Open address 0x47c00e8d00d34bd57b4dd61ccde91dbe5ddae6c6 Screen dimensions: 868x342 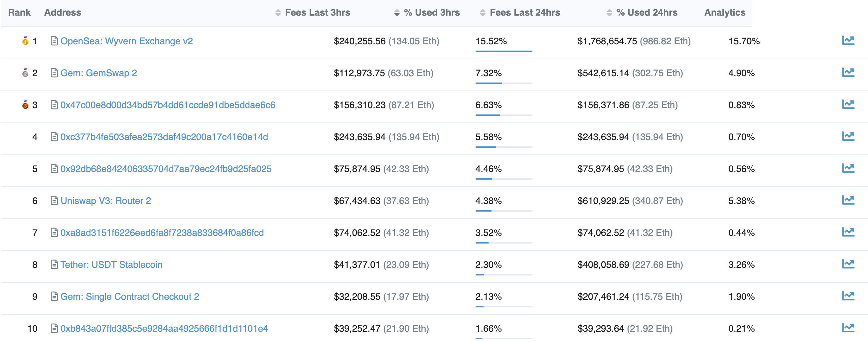pyautogui.click(x=168, y=105)
